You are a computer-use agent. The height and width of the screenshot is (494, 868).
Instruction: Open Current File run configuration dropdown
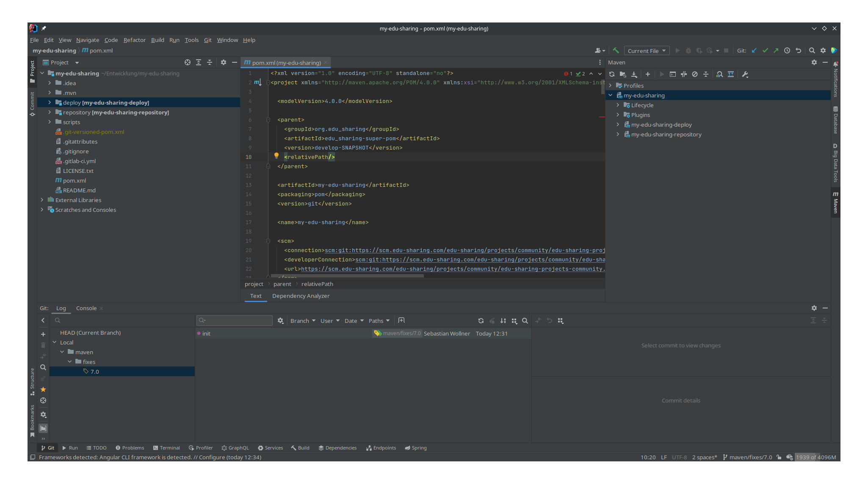pos(646,51)
